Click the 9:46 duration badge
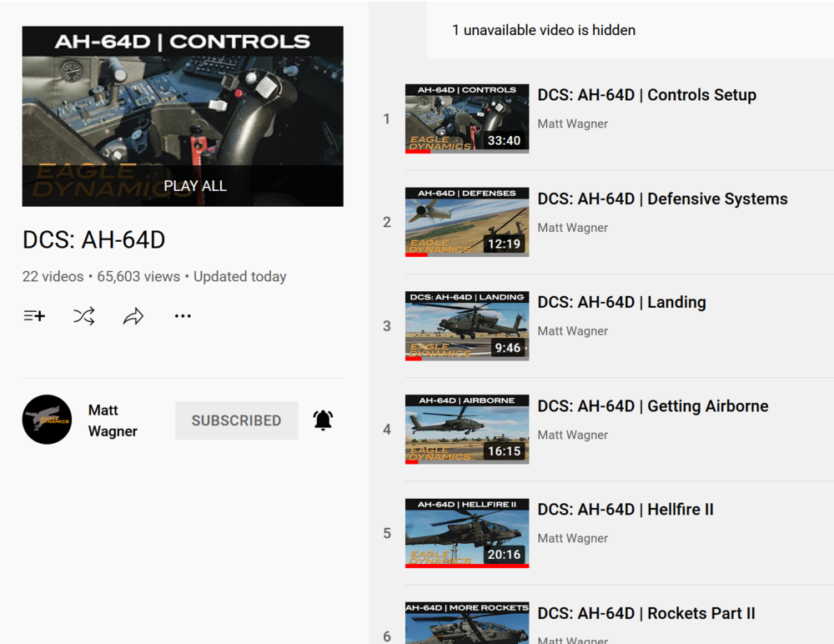 [x=507, y=348]
